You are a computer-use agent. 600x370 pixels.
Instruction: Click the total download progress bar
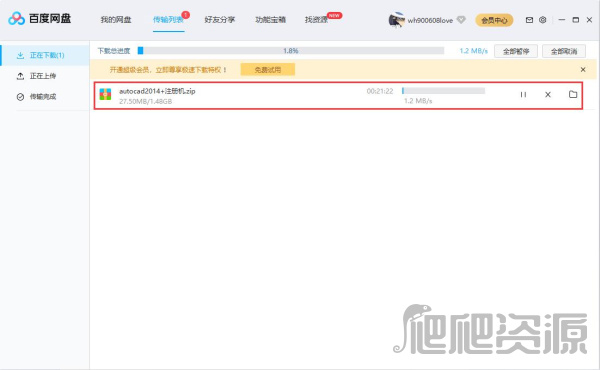(x=291, y=51)
